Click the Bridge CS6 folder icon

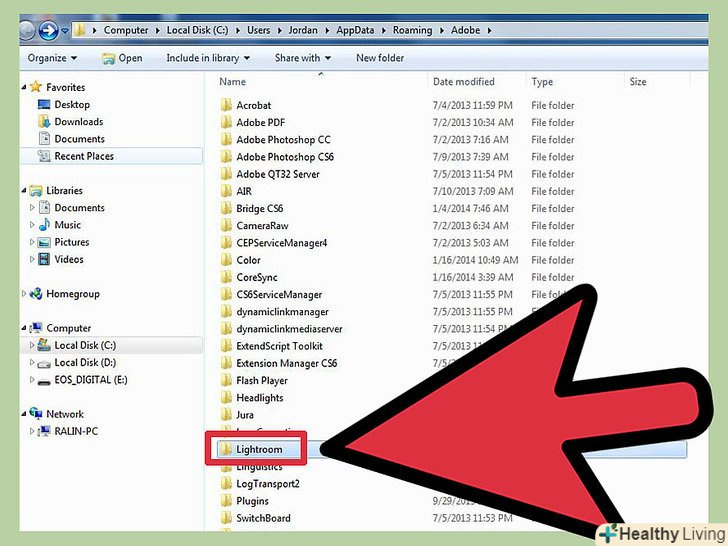point(226,208)
